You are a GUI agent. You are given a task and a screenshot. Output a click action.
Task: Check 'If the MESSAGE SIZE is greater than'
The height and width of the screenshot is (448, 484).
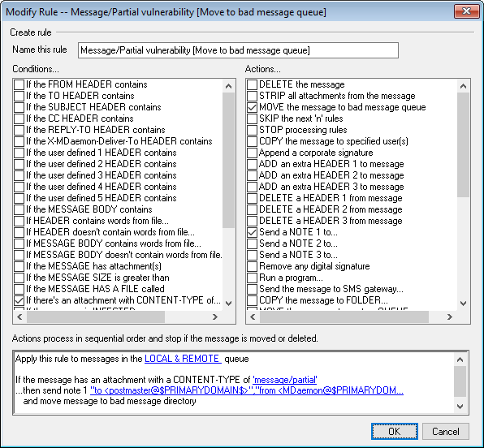19,278
